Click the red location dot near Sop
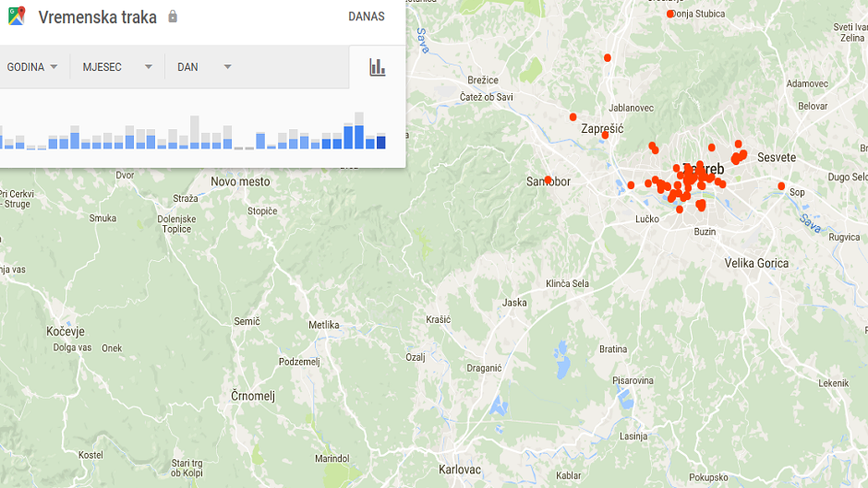The height and width of the screenshot is (488, 868). 781,186
